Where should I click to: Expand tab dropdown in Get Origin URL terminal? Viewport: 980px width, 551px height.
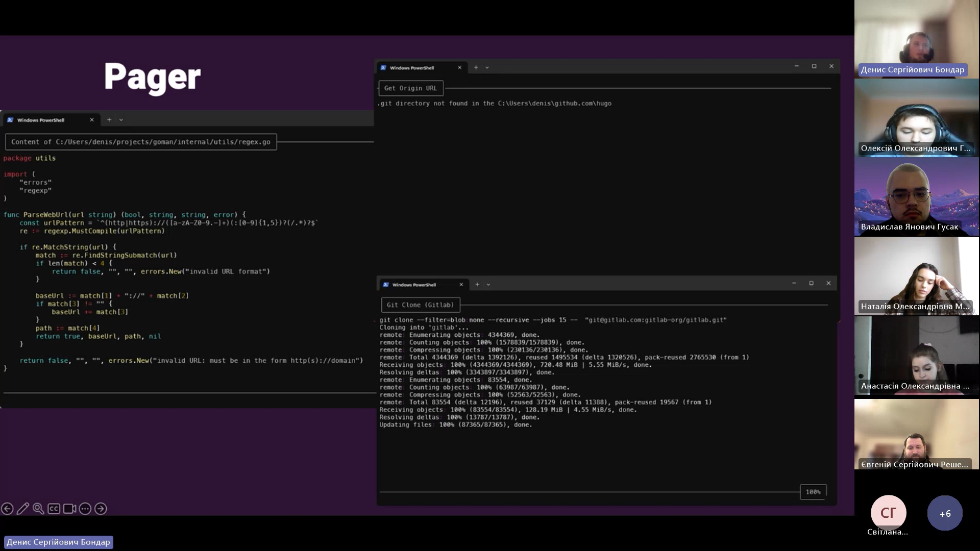[x=487, y=67]
